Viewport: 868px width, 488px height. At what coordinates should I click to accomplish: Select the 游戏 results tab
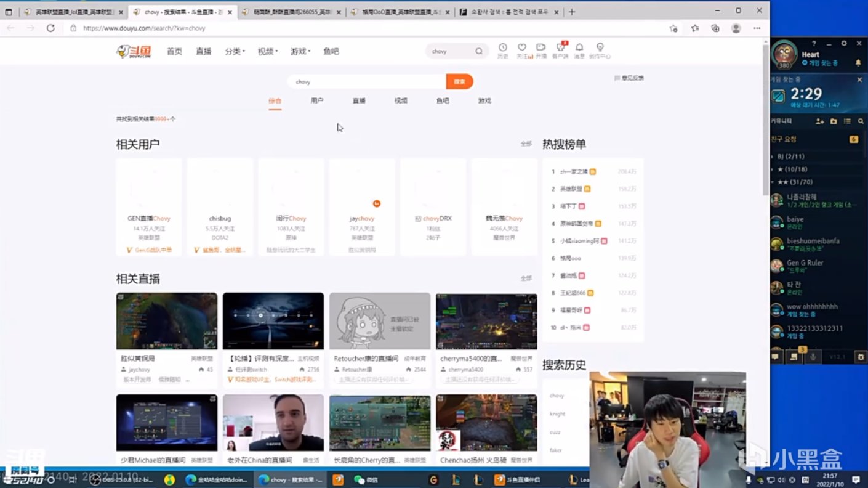click(484, 100)
